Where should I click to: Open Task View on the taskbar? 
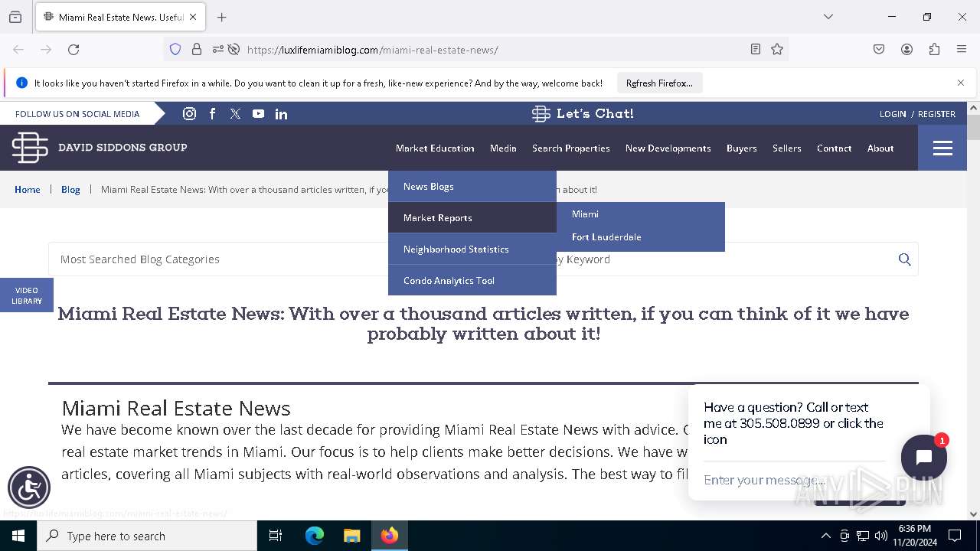[x=276, y=536]
